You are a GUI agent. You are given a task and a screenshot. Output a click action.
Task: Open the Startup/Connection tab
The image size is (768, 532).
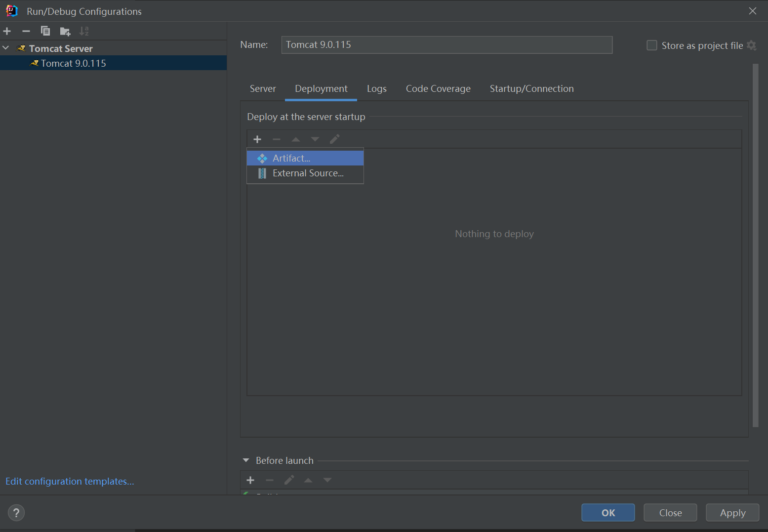pyautogui.click(x=531, y=89)
